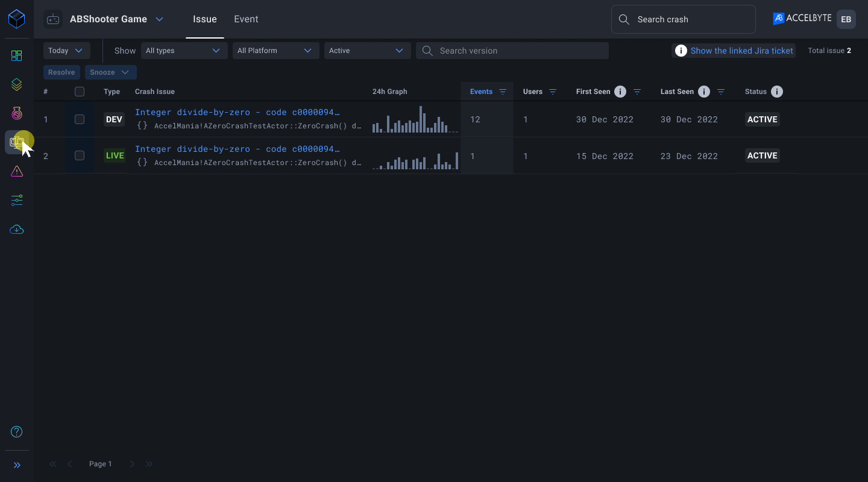Open the stacked layers icon in sidebar
This screenshot has height=482, width=868.
(x=17, y=85)
